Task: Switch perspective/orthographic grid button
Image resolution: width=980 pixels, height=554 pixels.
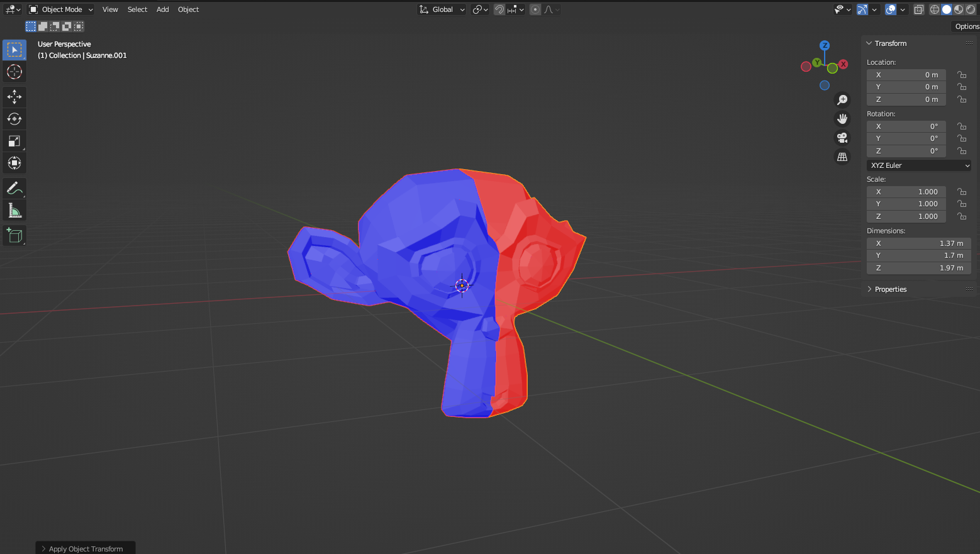Action: click(842, 157)
